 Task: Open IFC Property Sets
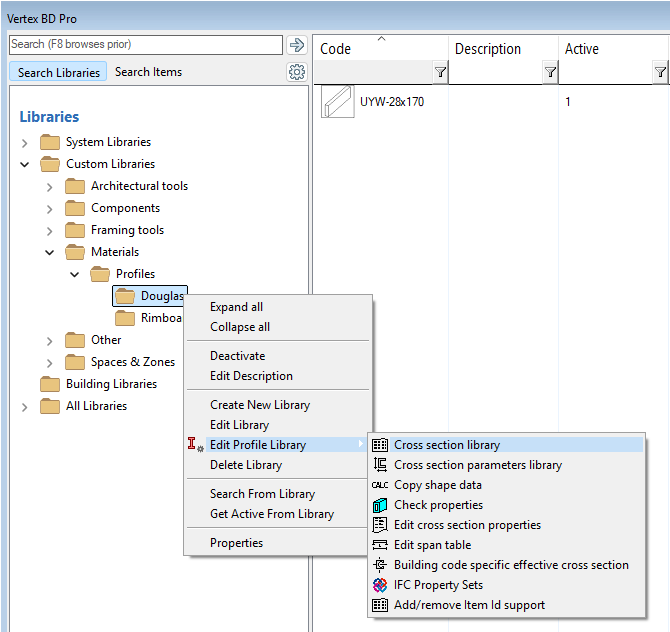(x=438, y=585)
